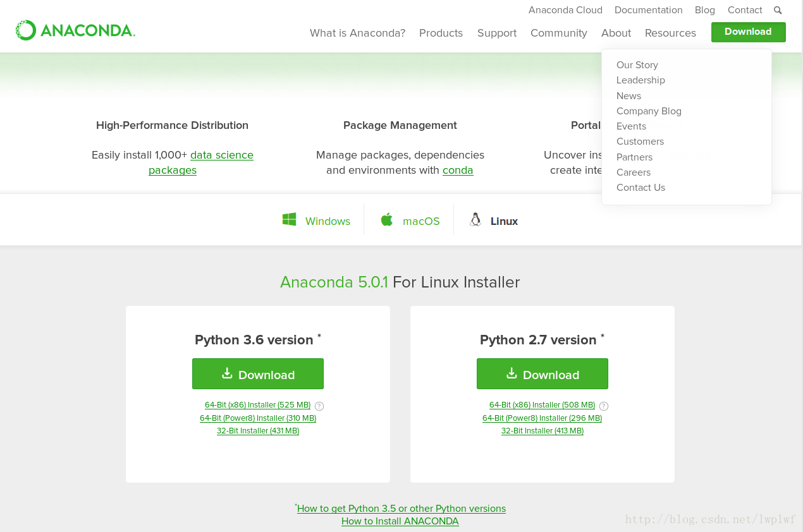
Task: Click the Package Management heading
Action: [400, 125]
